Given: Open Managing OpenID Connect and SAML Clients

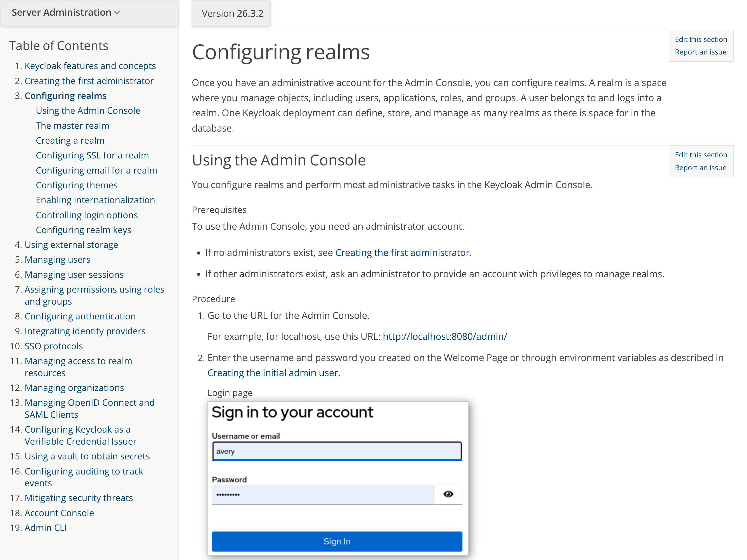Looking at the screenshot, I should tap(89, 409).
